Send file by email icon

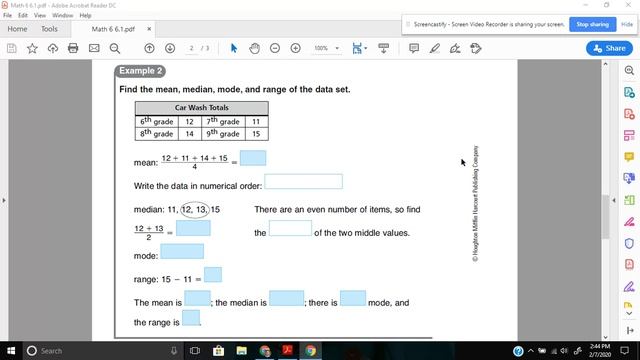[x=94, y=48]
